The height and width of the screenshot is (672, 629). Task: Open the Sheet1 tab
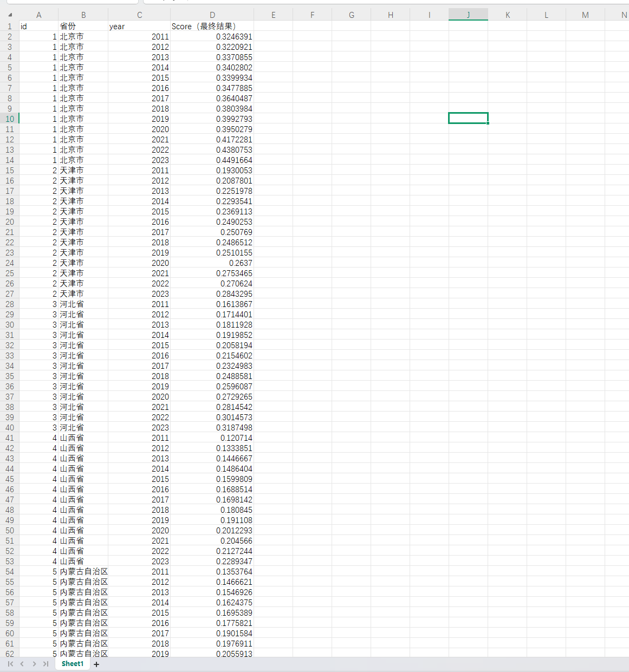click(x=73, y=664)
